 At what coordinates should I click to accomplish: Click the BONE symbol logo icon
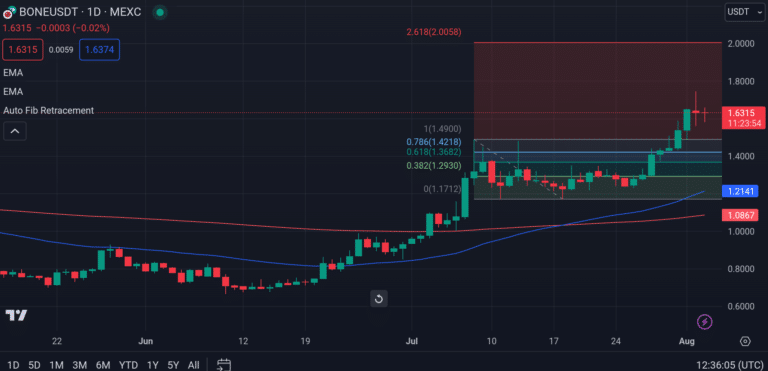[x=9, y=12]
